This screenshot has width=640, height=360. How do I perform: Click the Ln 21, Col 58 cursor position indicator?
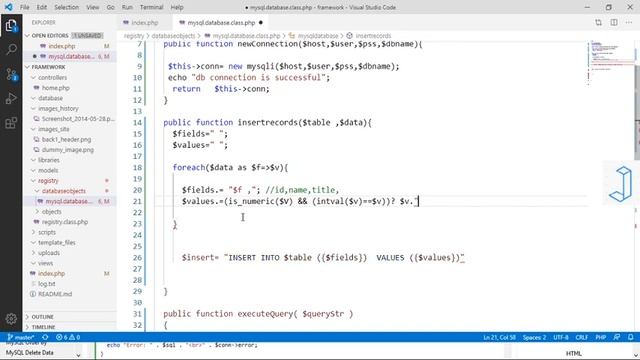[499, 338]
